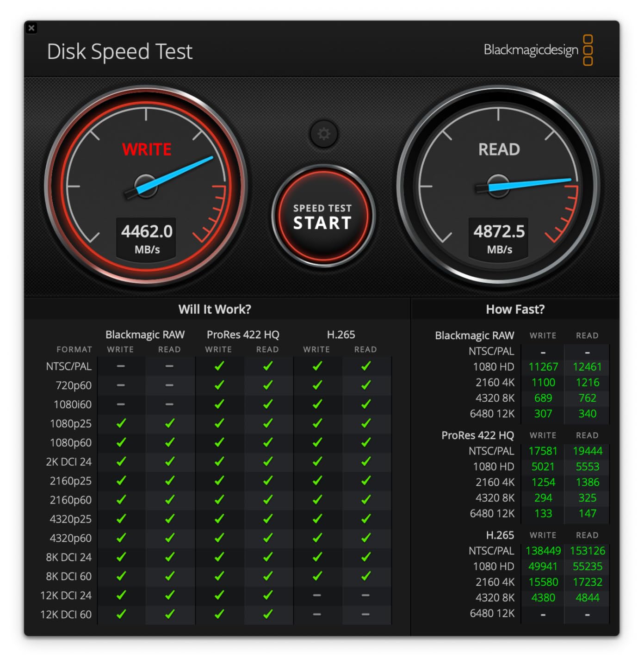Click the 4844 H.265 4320 8K read value
The width and height of the screenshot is (644, 664).
588,597
